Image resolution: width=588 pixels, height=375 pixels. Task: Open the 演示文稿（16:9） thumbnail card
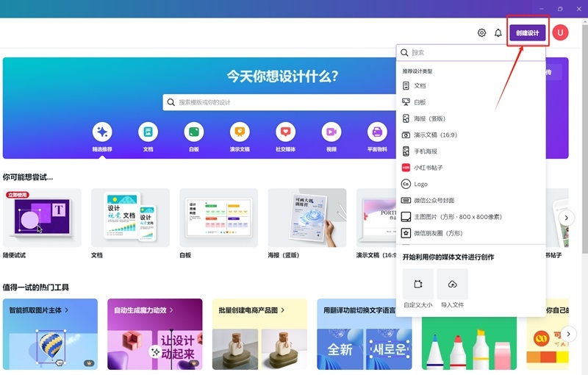[x=376, y=218]
